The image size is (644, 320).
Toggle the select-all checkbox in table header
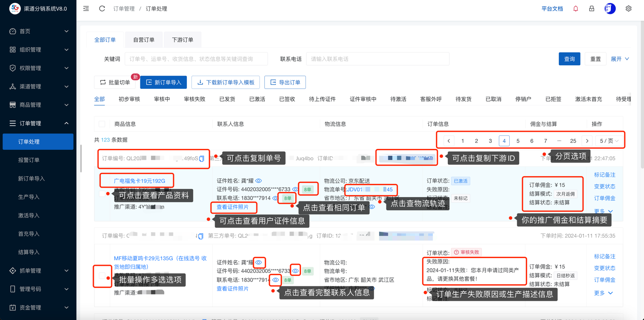coord(102,124)
